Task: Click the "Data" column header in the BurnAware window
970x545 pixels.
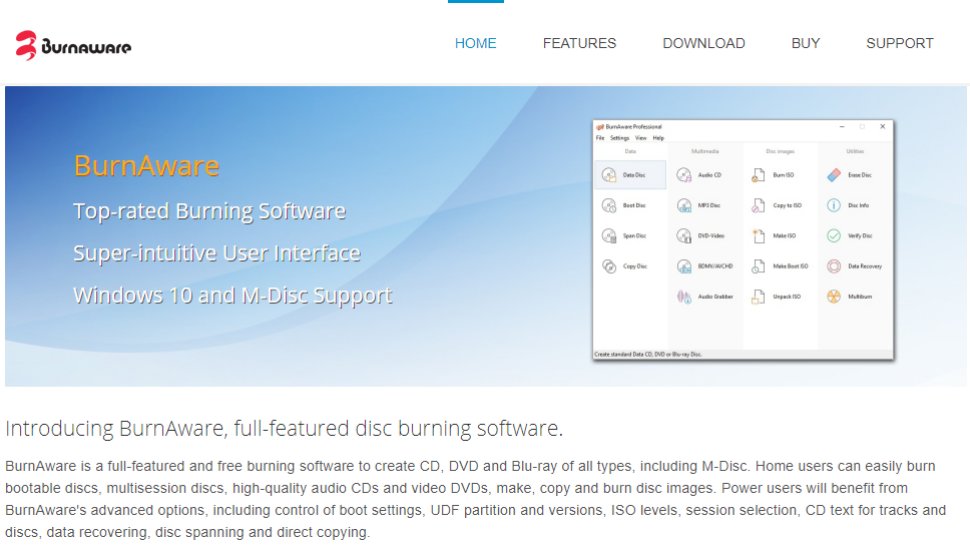Action: (x=630, y=152)
